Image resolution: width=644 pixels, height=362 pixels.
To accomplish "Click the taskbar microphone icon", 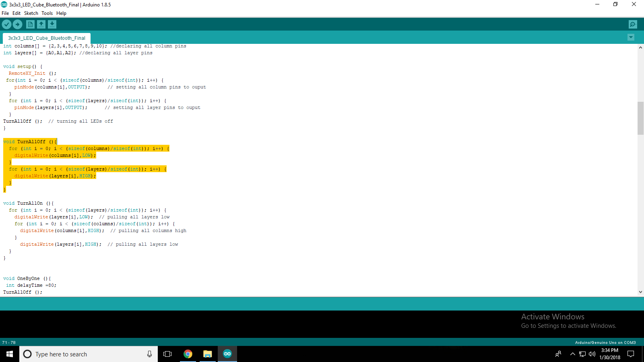I will pos(149,354).
